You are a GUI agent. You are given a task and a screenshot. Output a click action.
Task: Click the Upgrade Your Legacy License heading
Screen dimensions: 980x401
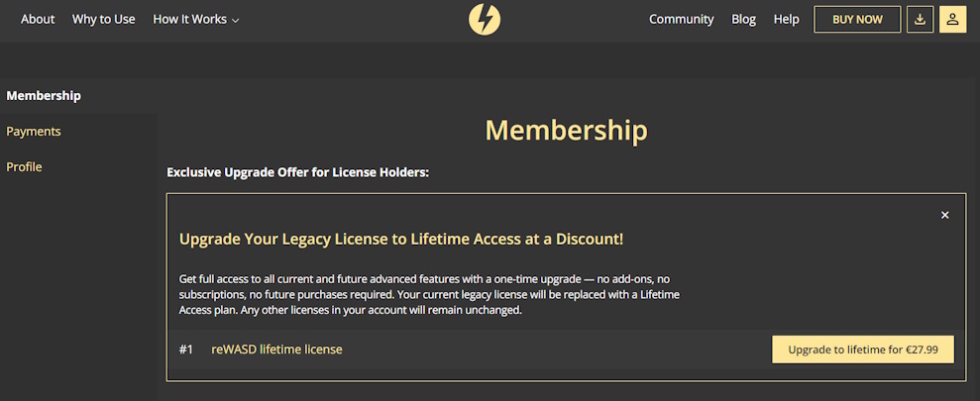(x=401, y=240)
